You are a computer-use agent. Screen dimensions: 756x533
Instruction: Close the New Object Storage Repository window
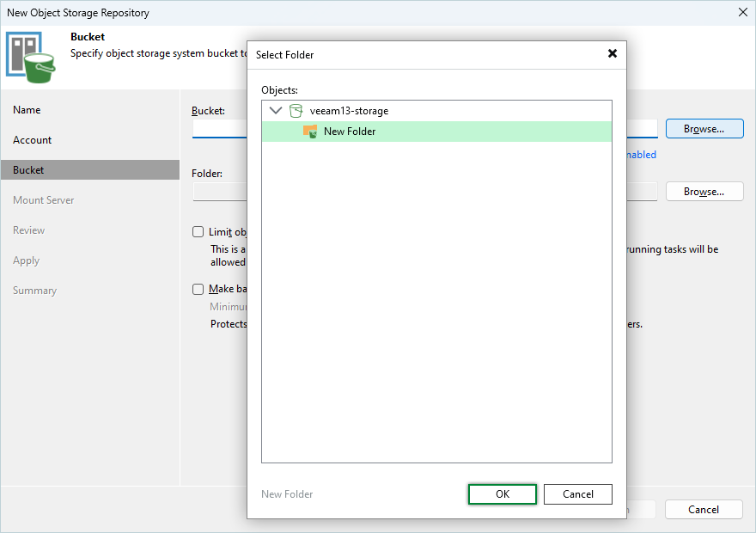click(x=742, y=12)
